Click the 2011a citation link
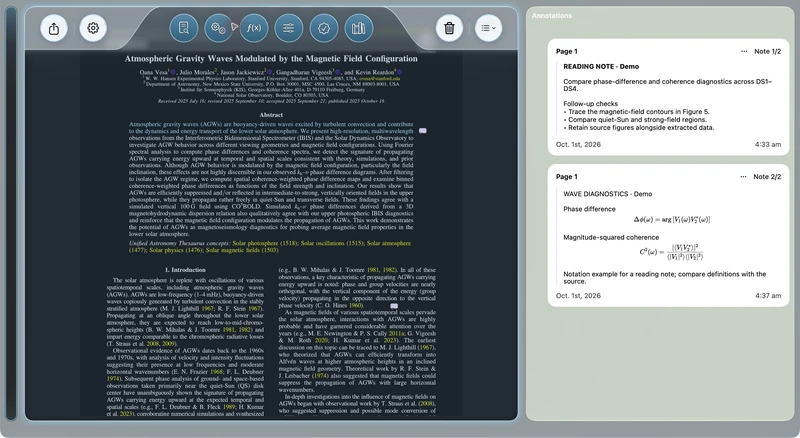Screen dimensions: 800x438 396,333
